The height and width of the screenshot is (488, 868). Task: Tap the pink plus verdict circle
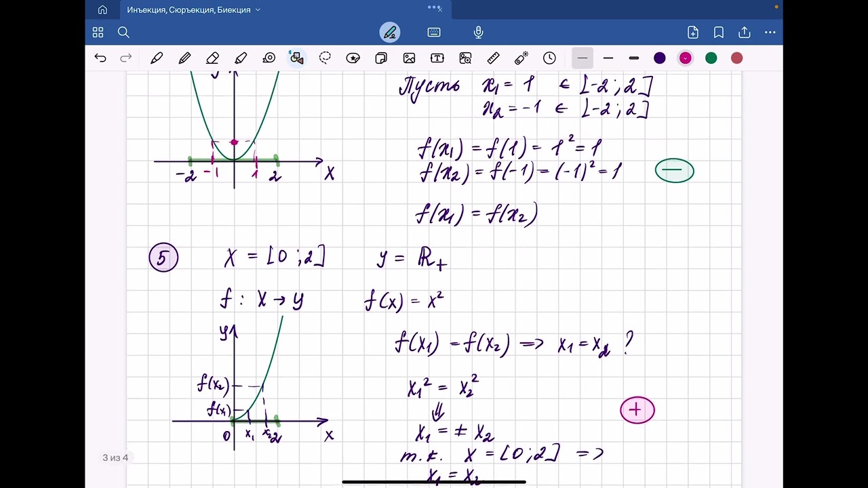(x=637, y=410)
